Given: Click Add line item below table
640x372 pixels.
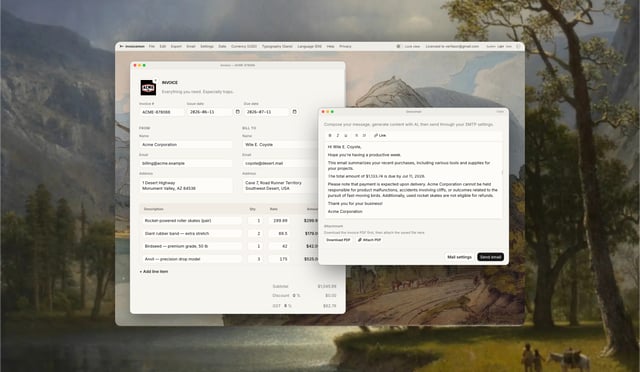Looking at the screenshot, I should 154,272.
